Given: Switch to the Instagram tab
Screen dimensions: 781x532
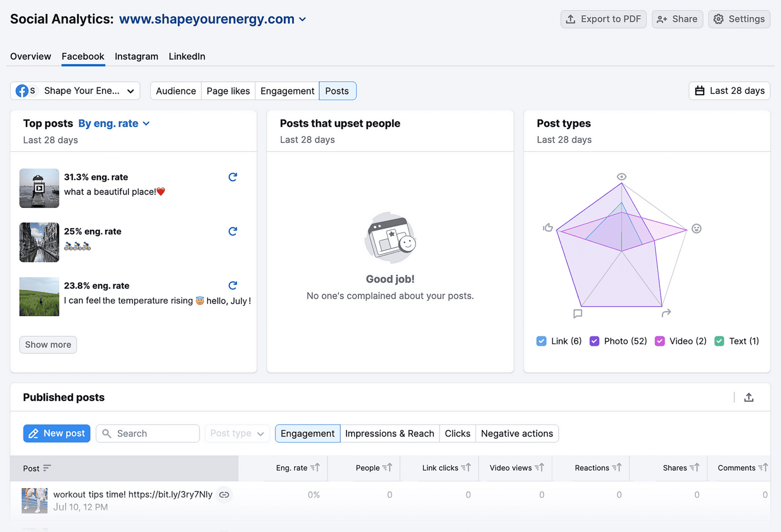Looking at the screenshot, I should click(137, 56).
